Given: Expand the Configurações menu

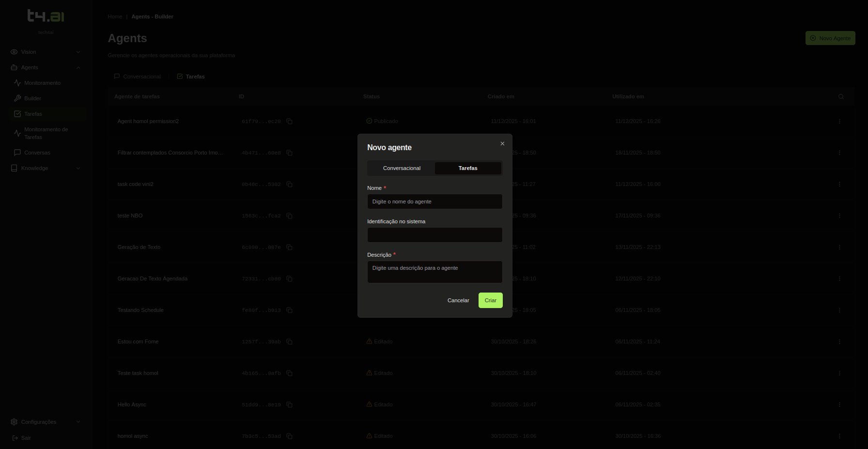Looking at the screenshot, I should [x=78, y=422].
